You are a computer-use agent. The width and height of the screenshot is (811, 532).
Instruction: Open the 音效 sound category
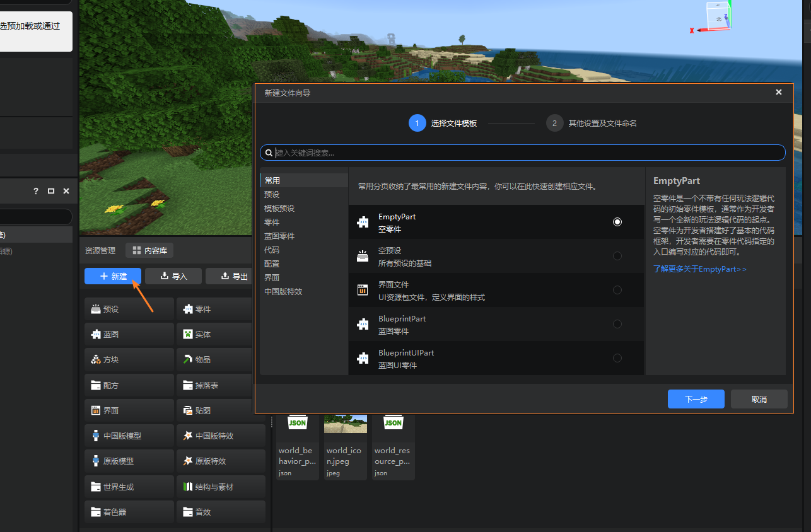(221, 512)
